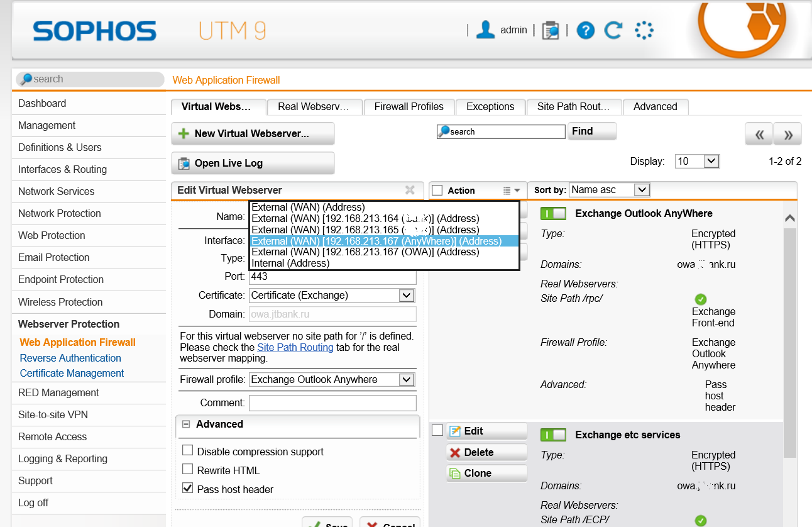Click the Open Live Log button
This screenshot has height=527, width=812.
coord(253,164)
